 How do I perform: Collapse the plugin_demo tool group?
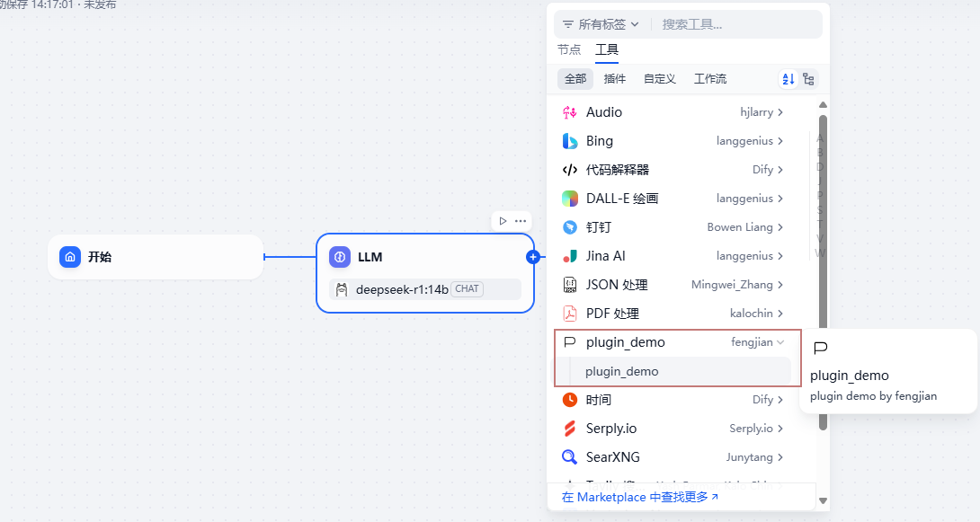click(780, 342)
